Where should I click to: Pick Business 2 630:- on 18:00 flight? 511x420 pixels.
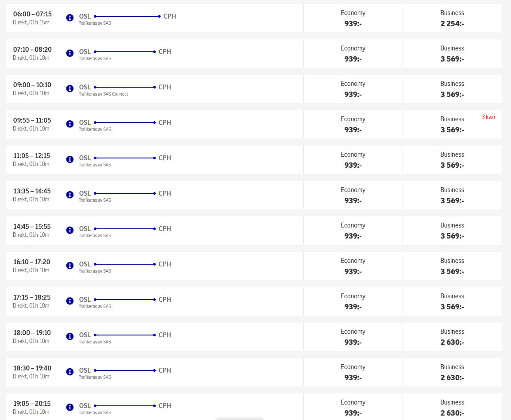[452, 337]
